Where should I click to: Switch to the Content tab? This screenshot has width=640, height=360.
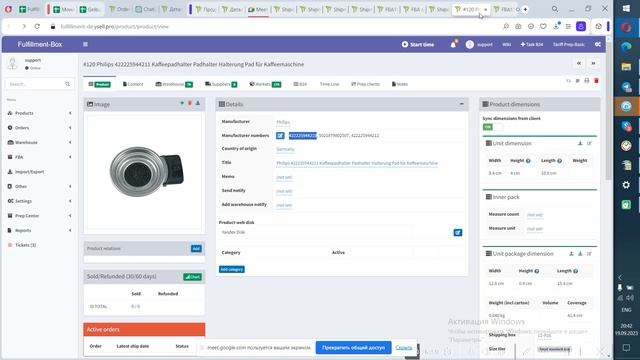coord(133,84)
